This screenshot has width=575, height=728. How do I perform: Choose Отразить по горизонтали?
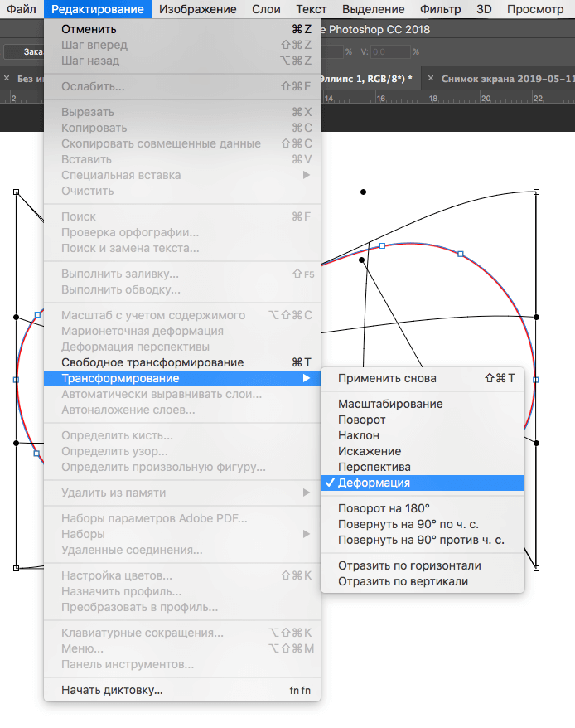pos(409,565)
